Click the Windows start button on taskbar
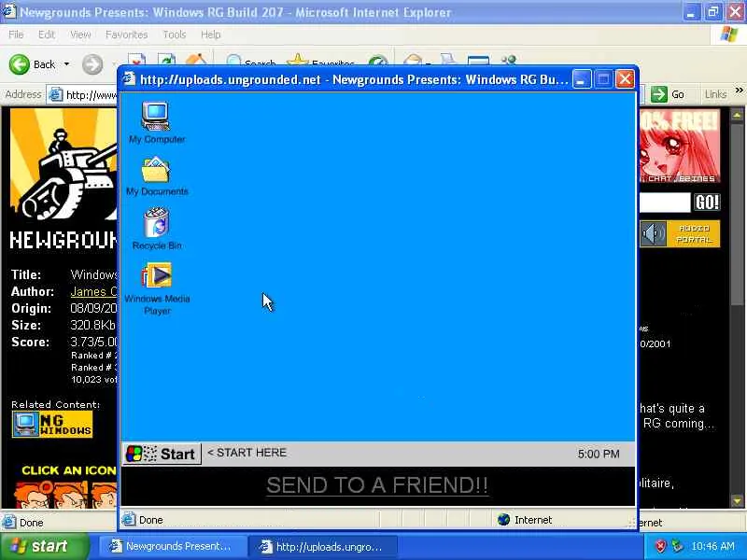The height and width of the screenshot is (560, 747). pyautogui.click(x=45, y=546)
